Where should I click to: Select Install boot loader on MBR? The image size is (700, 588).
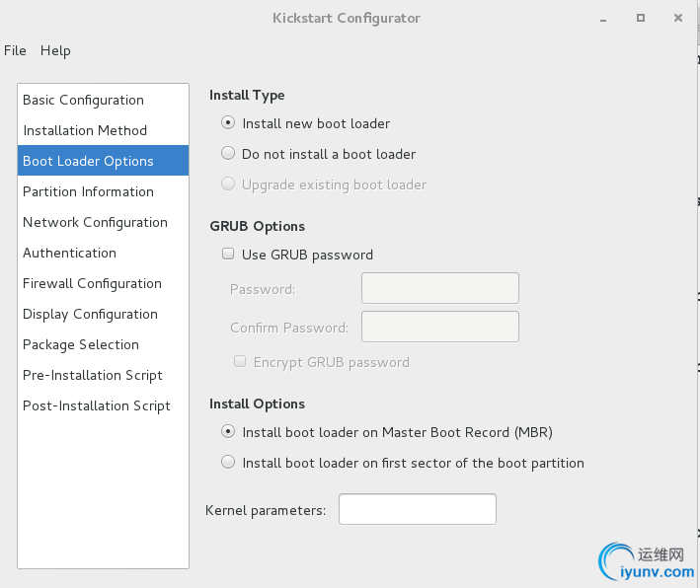[x=229, y=432]
